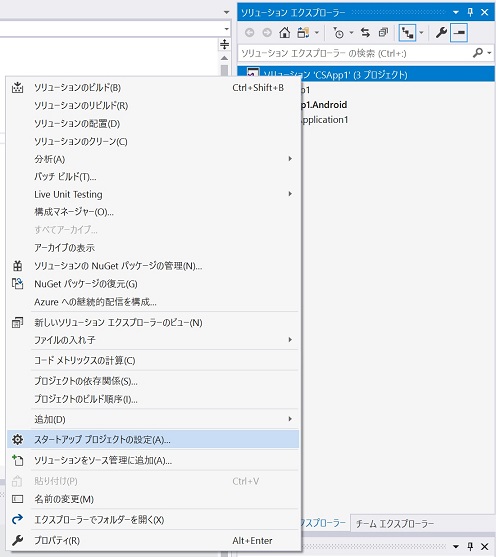Open dropdown next to the show all files toggle
Viewport: 496px width, 557px height.
point(421,33)
